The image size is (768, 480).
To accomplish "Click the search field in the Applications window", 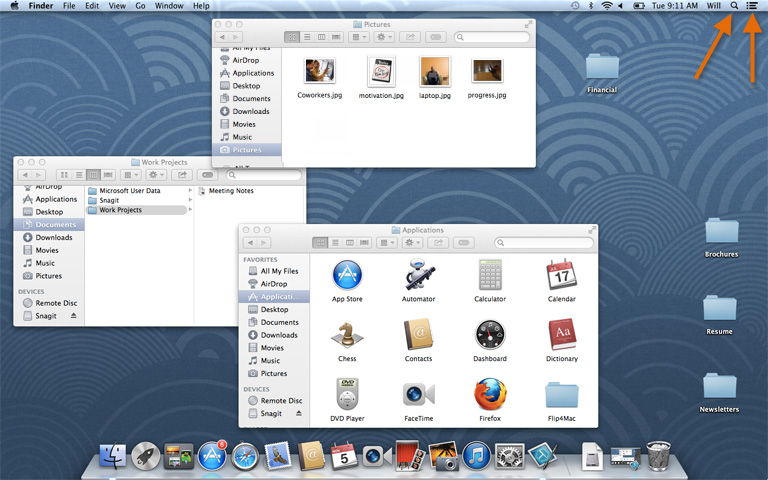I will (545, 243).
